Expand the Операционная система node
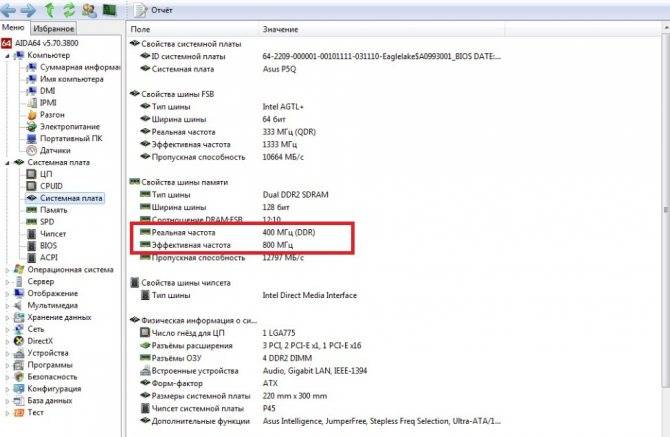 point(7,270)
